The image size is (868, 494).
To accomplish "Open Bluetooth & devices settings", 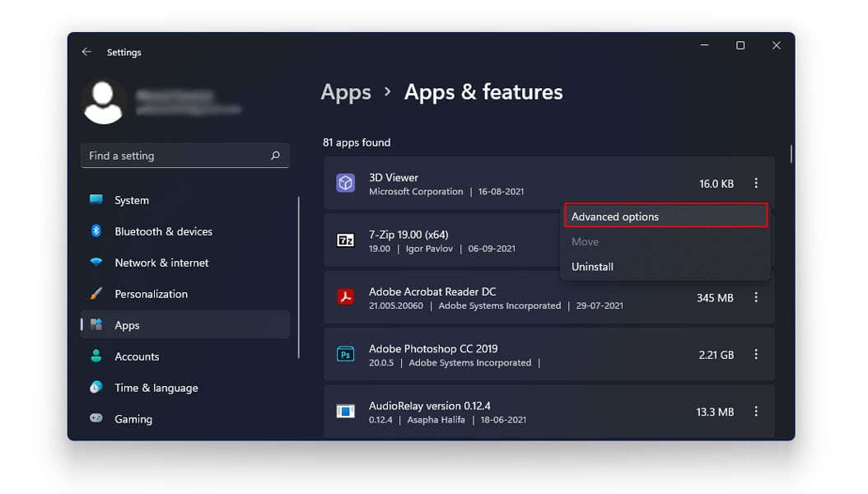I will (x=185, y=231).
